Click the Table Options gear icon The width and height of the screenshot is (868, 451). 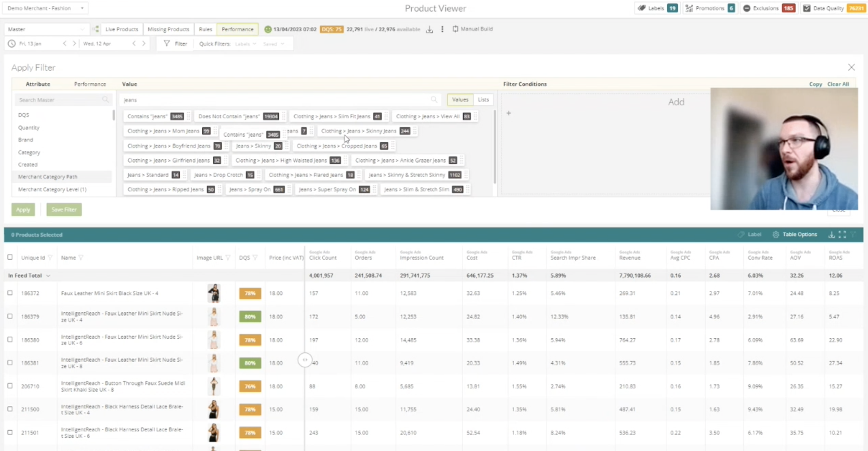(x=775, y=234)
